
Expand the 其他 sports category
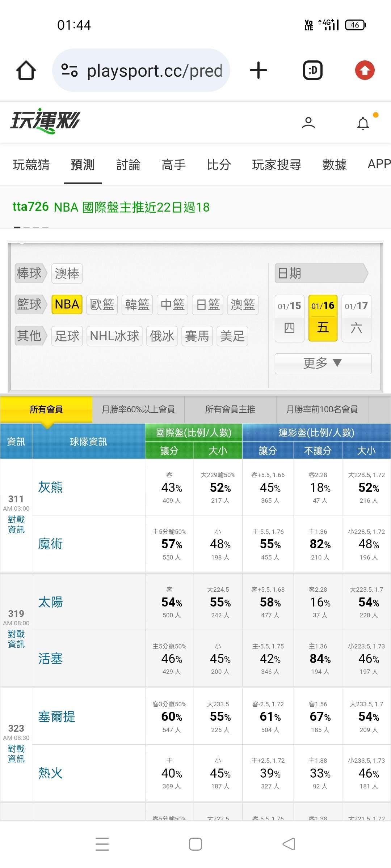click(x=30, y=336)
